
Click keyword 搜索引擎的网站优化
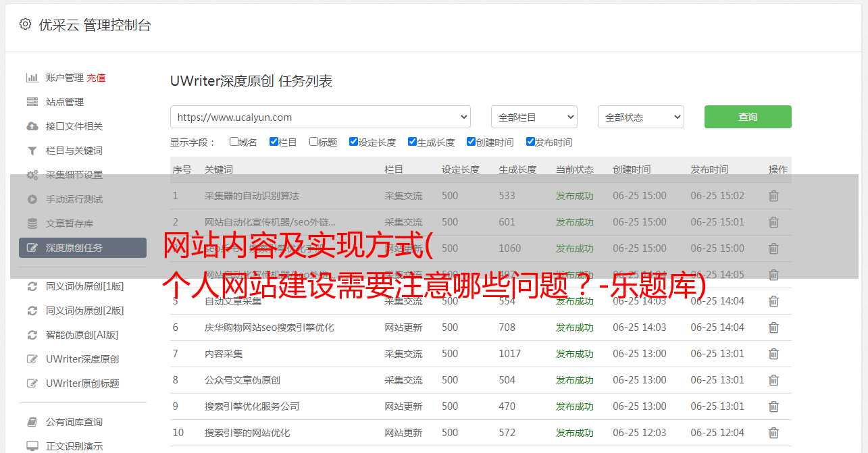[247, 433]
